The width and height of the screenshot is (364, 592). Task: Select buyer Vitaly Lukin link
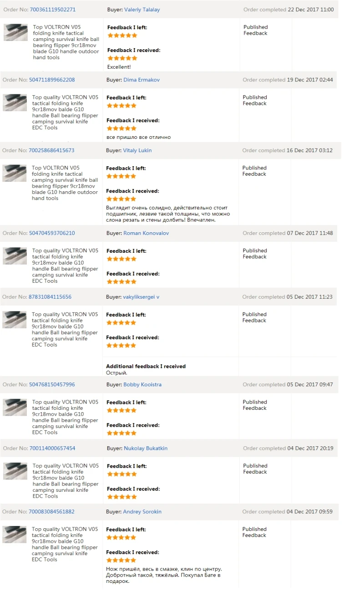[137, 150]
